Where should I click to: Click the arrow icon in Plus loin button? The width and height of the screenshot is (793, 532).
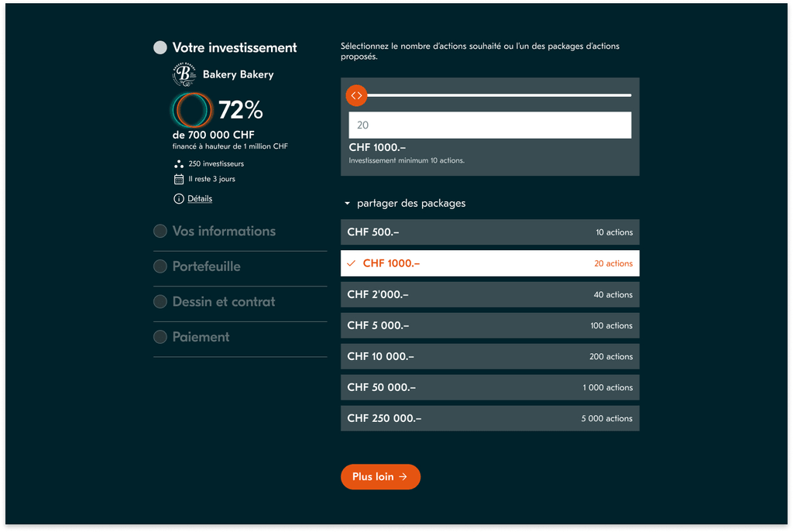point(403,477)
